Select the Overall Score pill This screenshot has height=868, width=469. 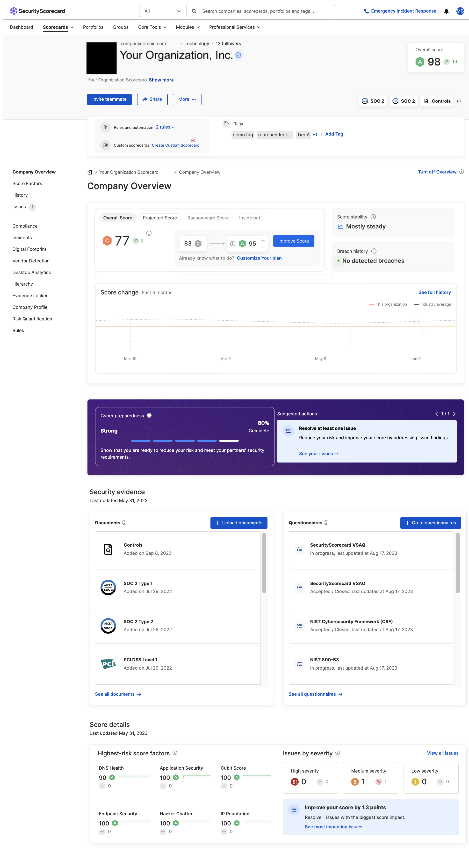point(118,218)
